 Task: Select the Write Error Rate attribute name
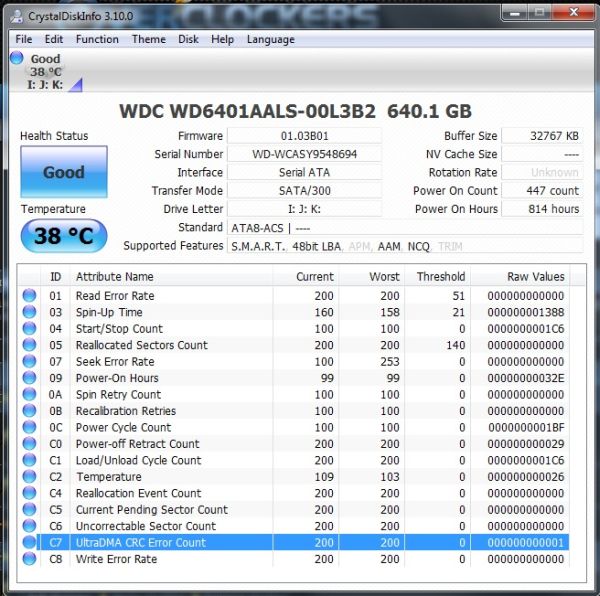116,559
